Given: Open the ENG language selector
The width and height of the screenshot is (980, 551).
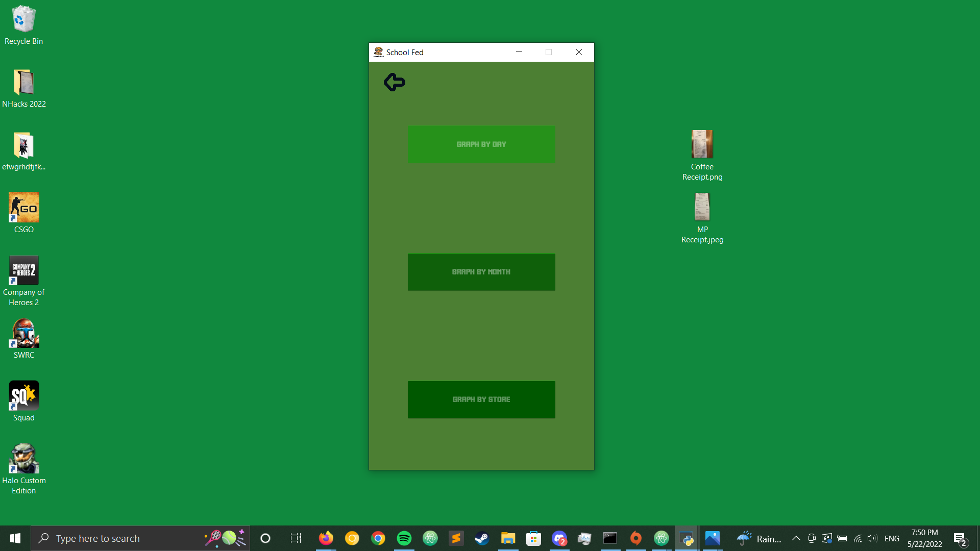Looking at the screenshot, I should [x=892, y=538].
